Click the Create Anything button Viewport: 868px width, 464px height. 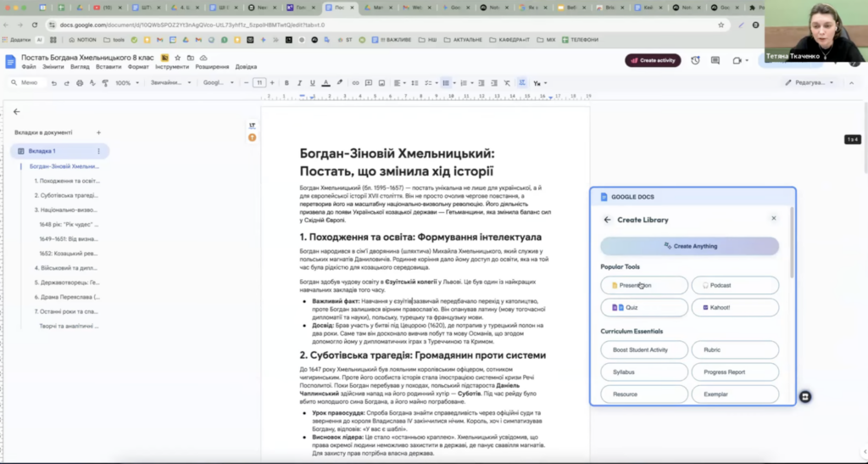690,246
